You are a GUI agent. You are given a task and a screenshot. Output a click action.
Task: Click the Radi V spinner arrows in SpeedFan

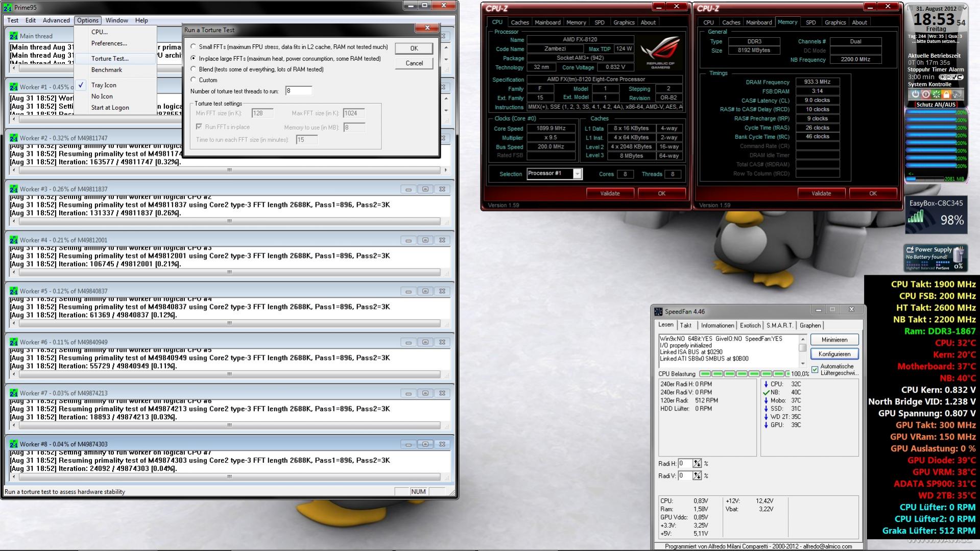pyautogui.click(x=697, y=476)
